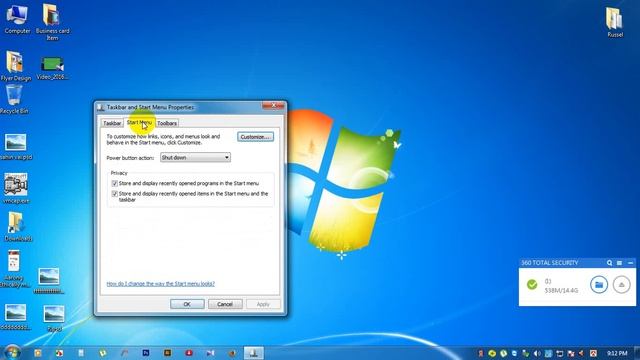This screenshot has width=640, height=360.
Task: Click the 360 Total Security search icon
Action: tap(609, 263)
